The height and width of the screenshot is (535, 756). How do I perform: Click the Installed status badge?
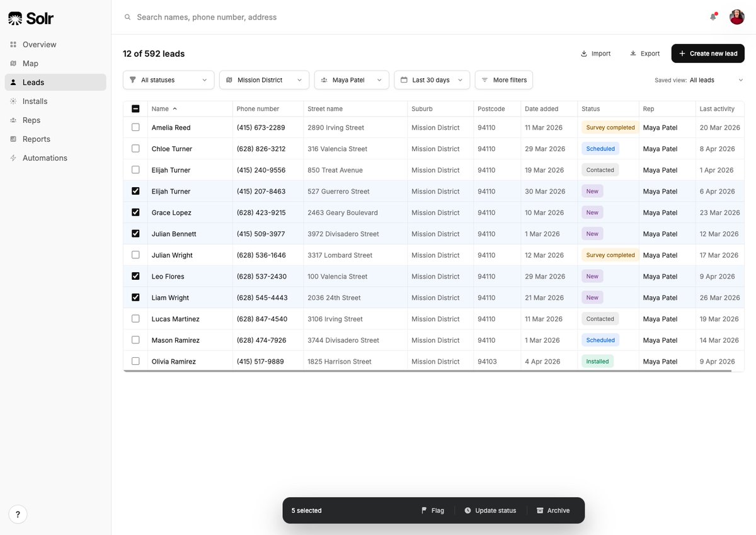(x=597, y=361)
